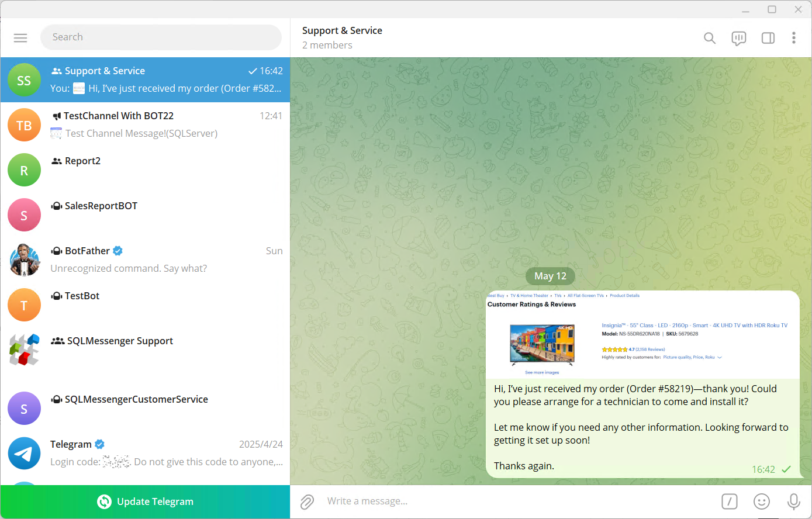Viewport: 812px width, 519px height.
Task: Click the BotFather profile picture
Action: pyautogui.click(x=24, y=260)
